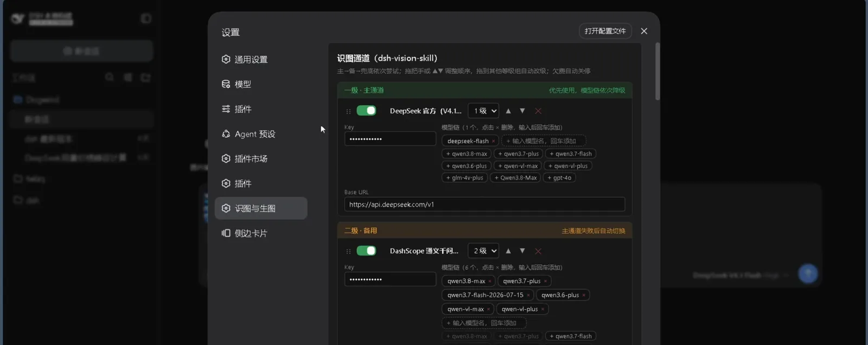This screenshot has height=345, width=868.
Task: Switch to the 模型 settings section
Action: [x=261, y=84]
